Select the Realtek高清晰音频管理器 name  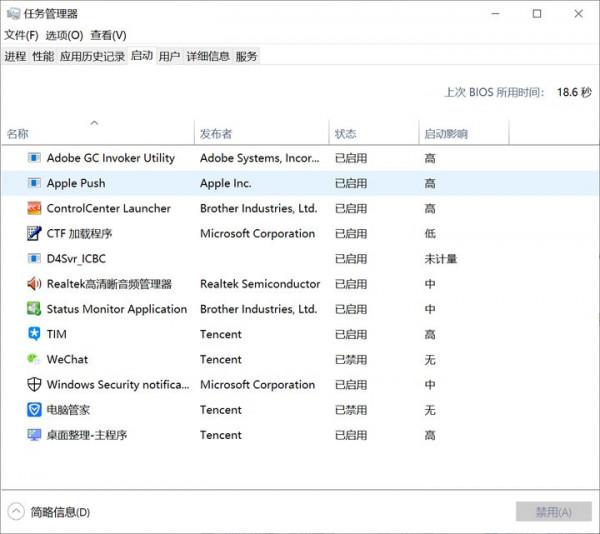coord(109,284)
